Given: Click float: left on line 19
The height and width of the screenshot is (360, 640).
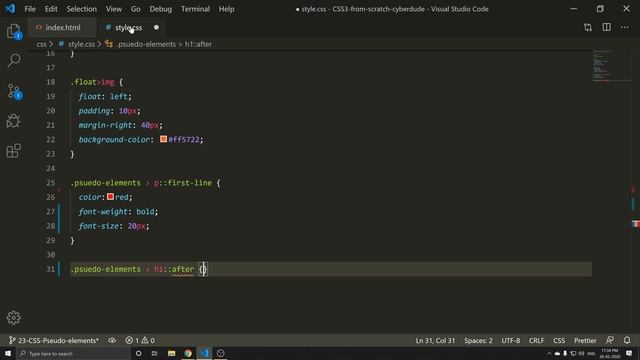Looking at the screenshot, I should [105, 96].
